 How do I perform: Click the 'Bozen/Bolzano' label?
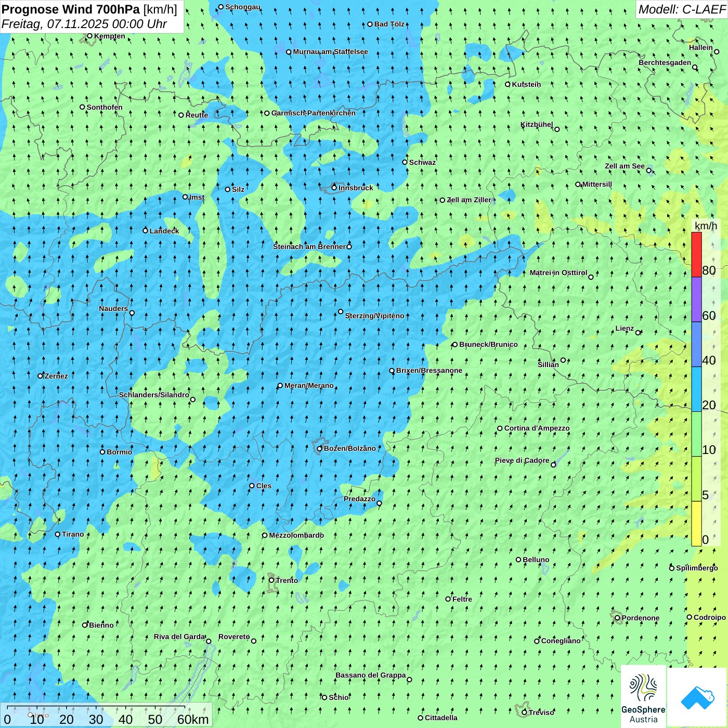tap(349, 448)
